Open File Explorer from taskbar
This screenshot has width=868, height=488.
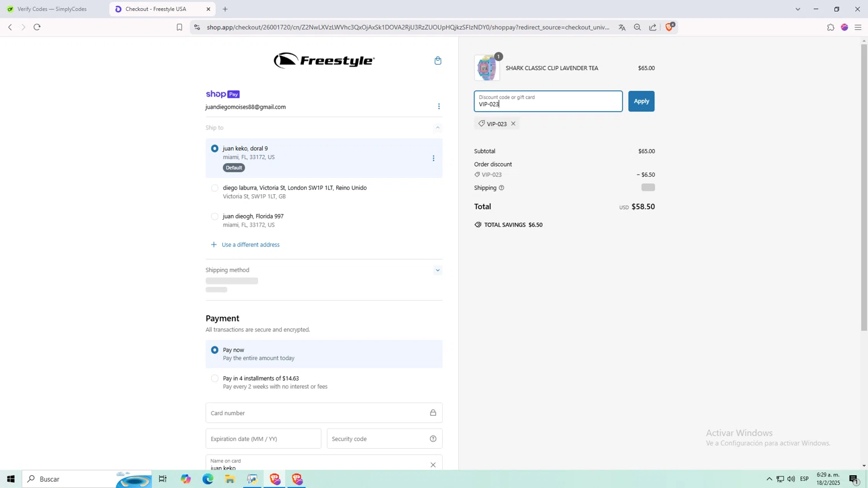pos(230,479)
